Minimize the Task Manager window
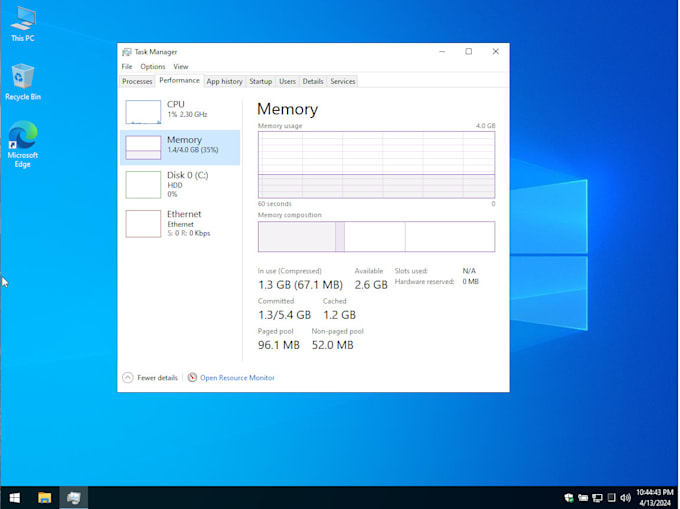Viewport: 680px width, 509px height. click(x=442, y=52)
